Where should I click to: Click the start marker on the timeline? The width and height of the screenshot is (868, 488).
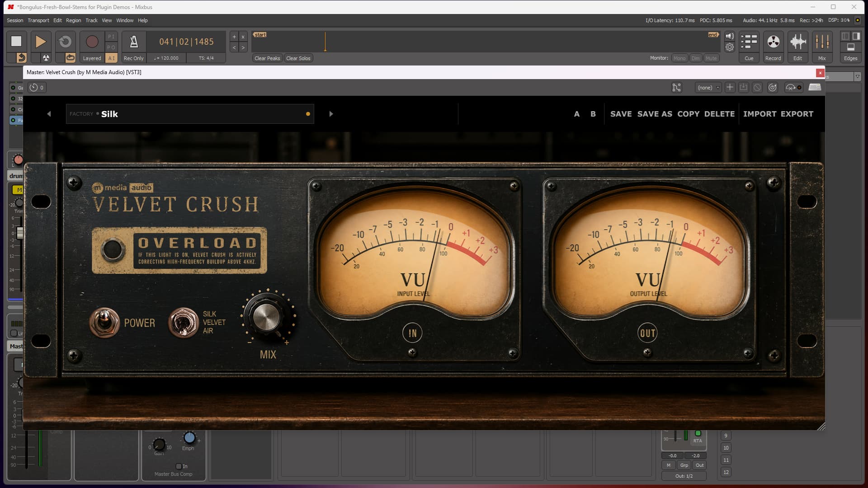click(260, 35)
